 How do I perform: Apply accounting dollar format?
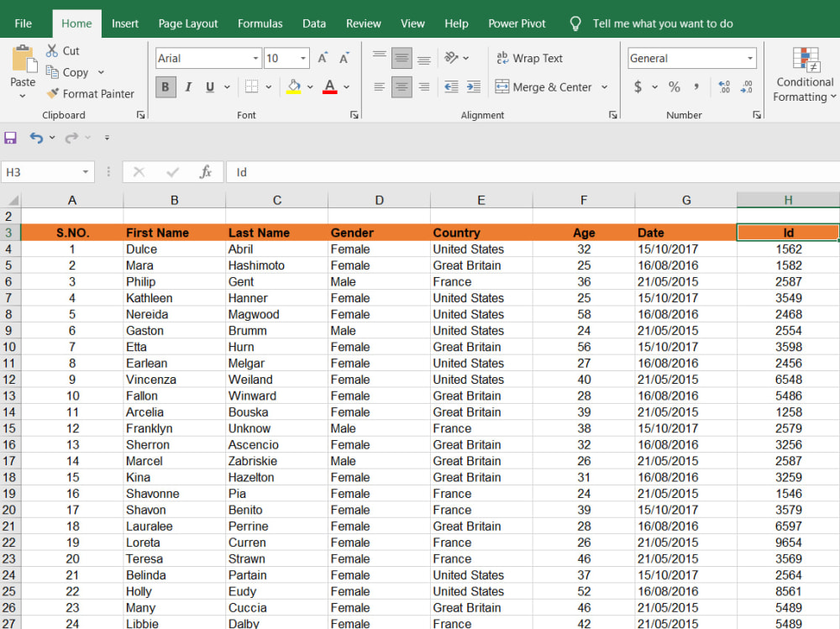[x=638, y=86]
